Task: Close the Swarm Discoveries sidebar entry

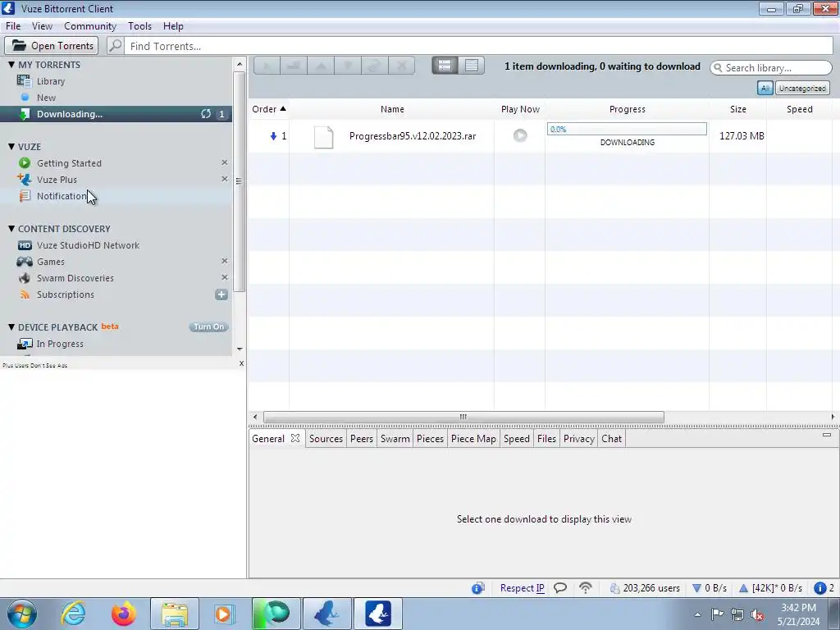Action: tap(225, 277)
